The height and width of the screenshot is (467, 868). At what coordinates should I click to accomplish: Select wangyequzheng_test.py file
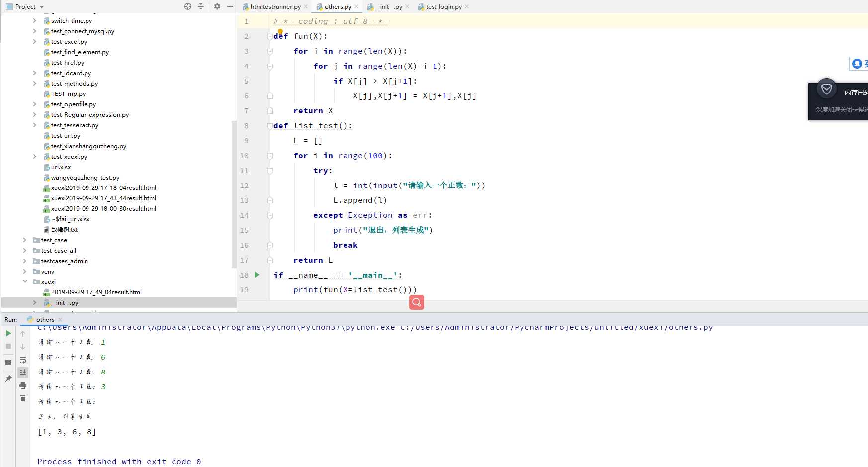click(85, 178)
